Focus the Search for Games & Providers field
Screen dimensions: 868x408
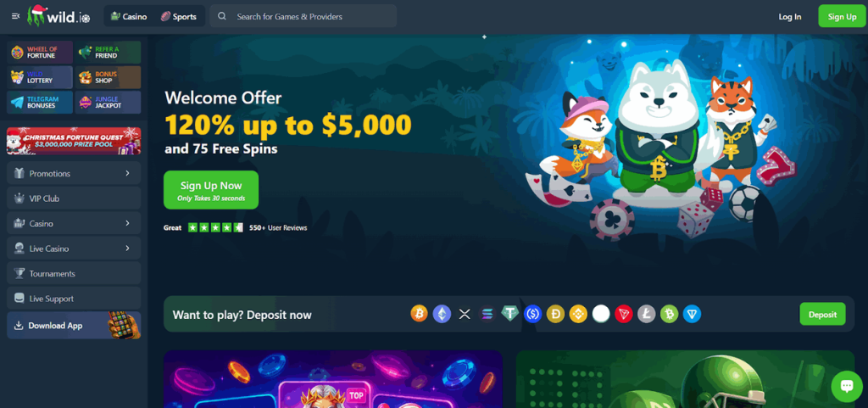coord(303,16)
